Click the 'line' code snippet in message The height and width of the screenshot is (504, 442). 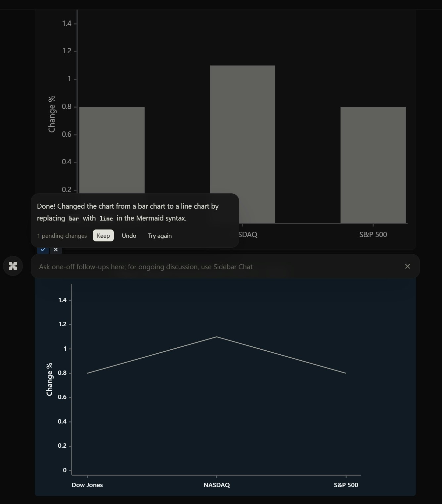(x=106, y=219)
